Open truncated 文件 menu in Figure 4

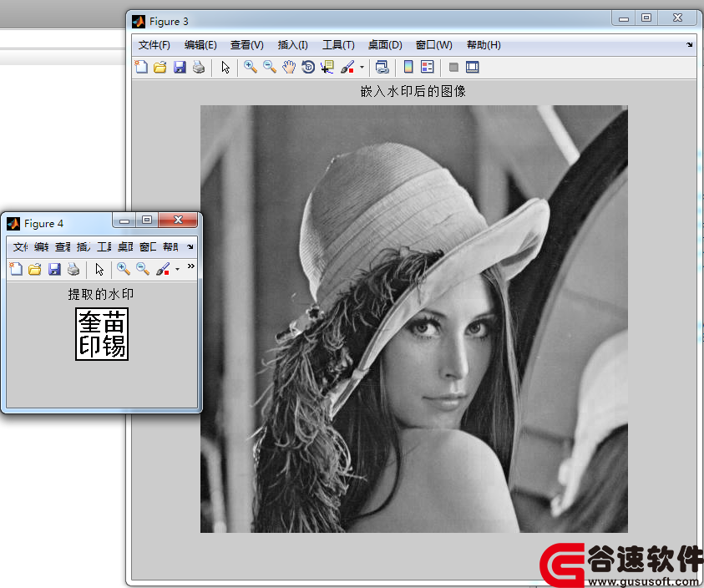click(x=20, y=246)
